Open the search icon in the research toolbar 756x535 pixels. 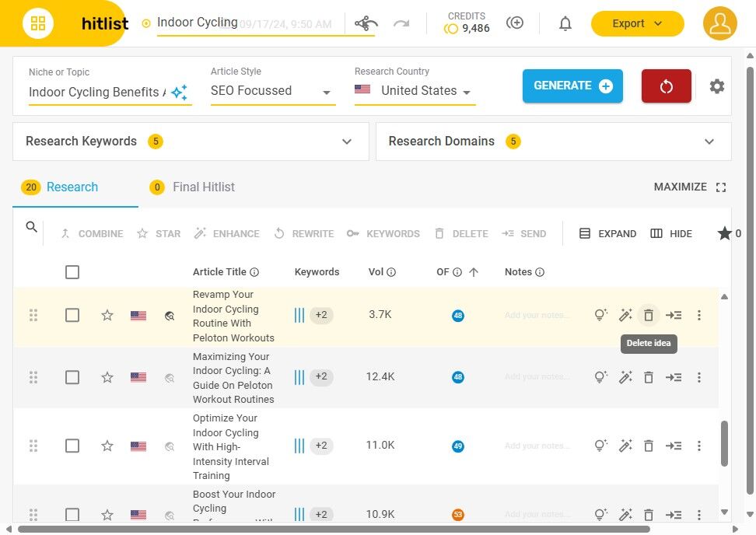coord(31,227)
